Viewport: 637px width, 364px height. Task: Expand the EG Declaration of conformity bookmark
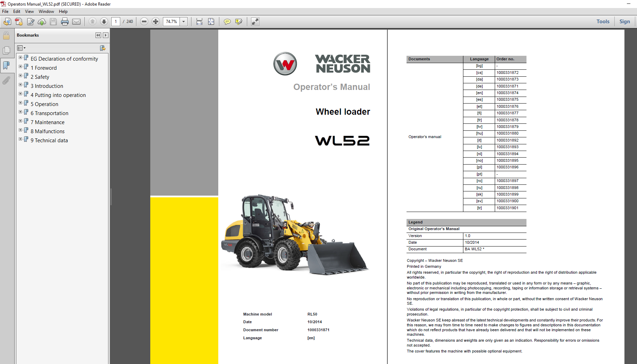click(x=20, y=58)
